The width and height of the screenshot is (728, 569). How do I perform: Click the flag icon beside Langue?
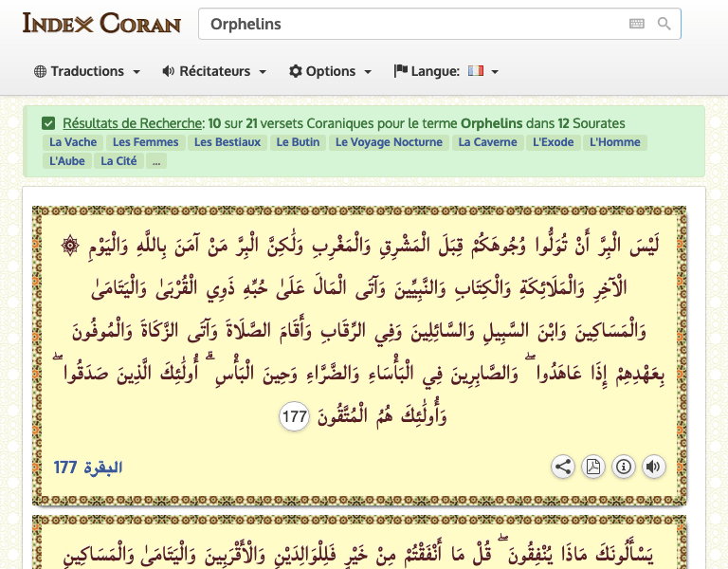click(401, 71)
